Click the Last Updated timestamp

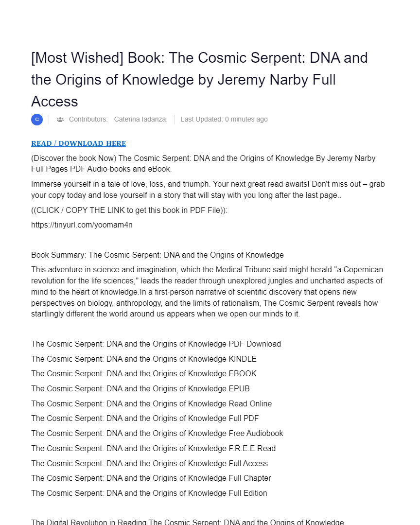(x=224, y=119)
